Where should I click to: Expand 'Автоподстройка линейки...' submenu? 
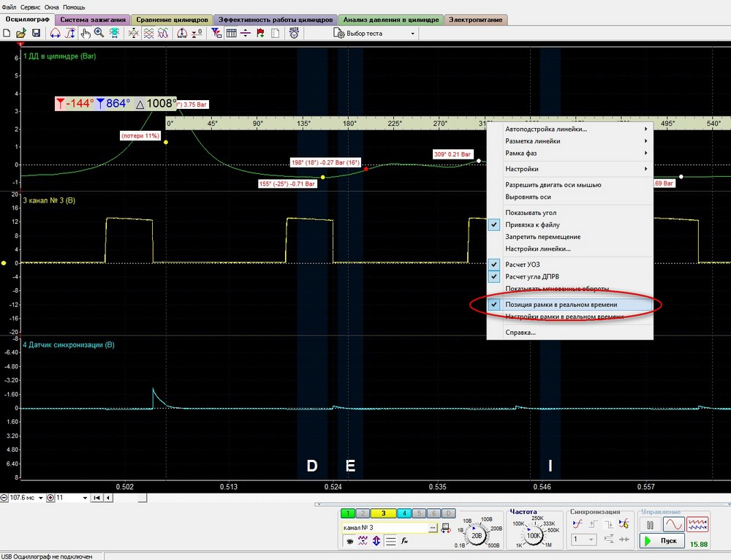(x=569, y=129)
